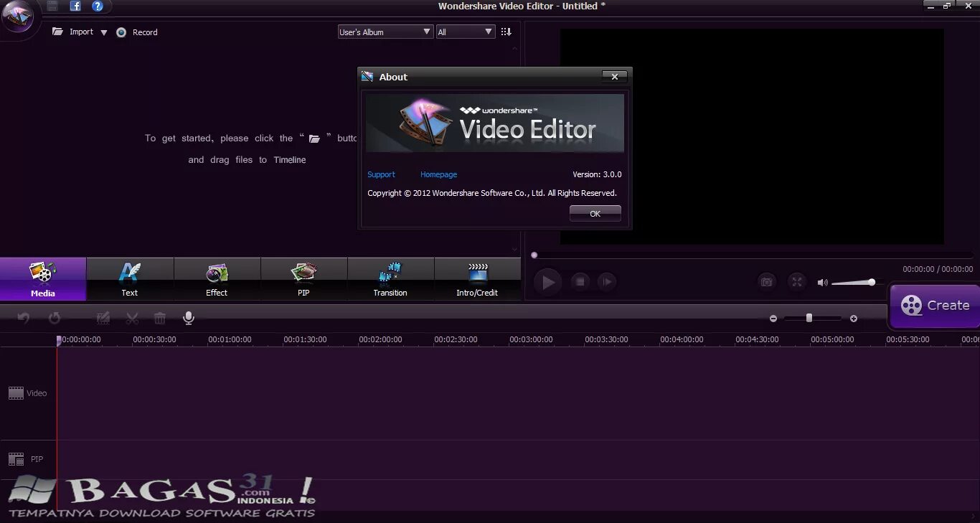Screen dimensions: 980x523
Task: Click the preview seek bar handle
Action: 534,255
